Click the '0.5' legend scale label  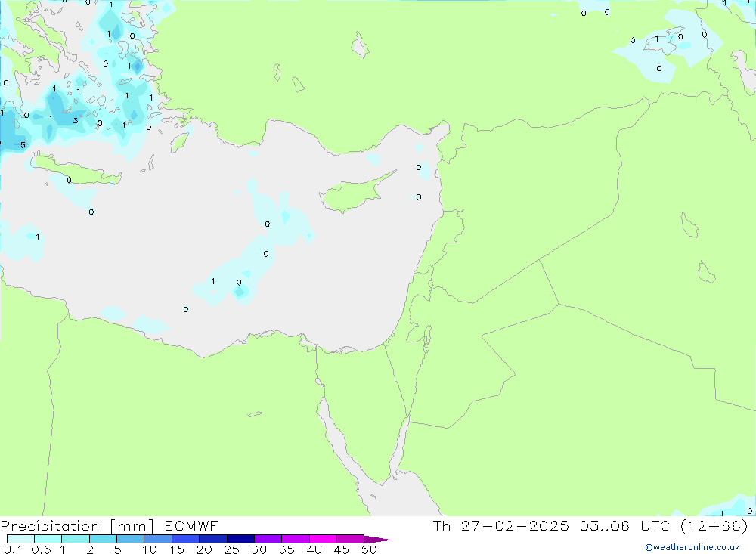click(x=41, y=549)
